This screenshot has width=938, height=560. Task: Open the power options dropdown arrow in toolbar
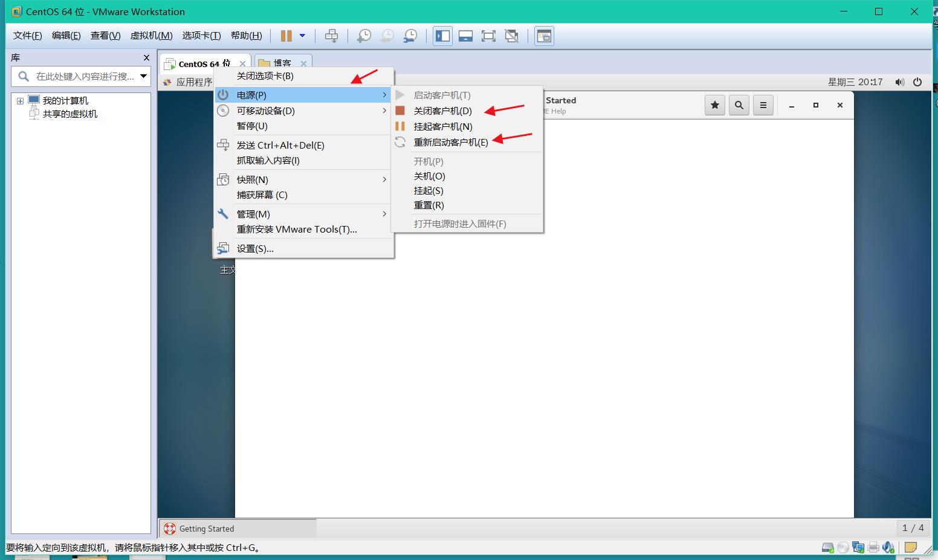(x=302, y=36)
